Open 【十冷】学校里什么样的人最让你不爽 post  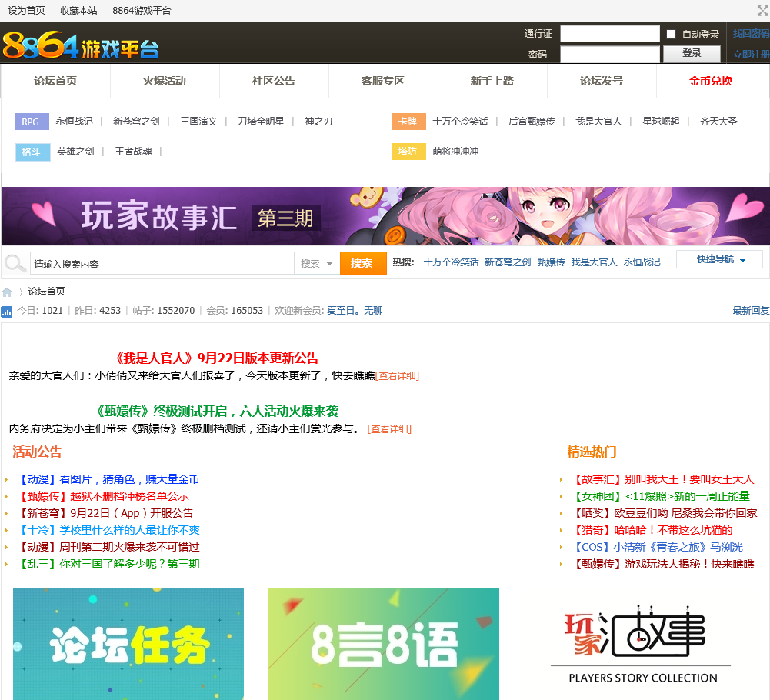(108, 530)
